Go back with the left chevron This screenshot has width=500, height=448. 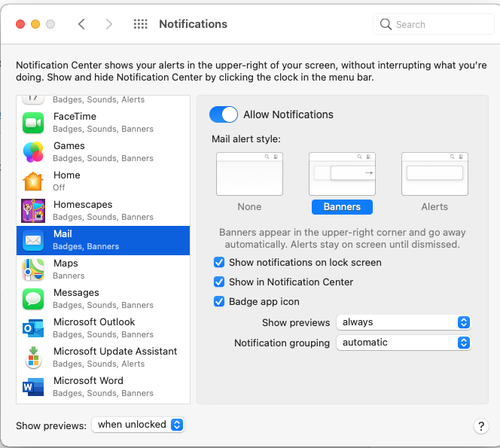click(81, 24)
